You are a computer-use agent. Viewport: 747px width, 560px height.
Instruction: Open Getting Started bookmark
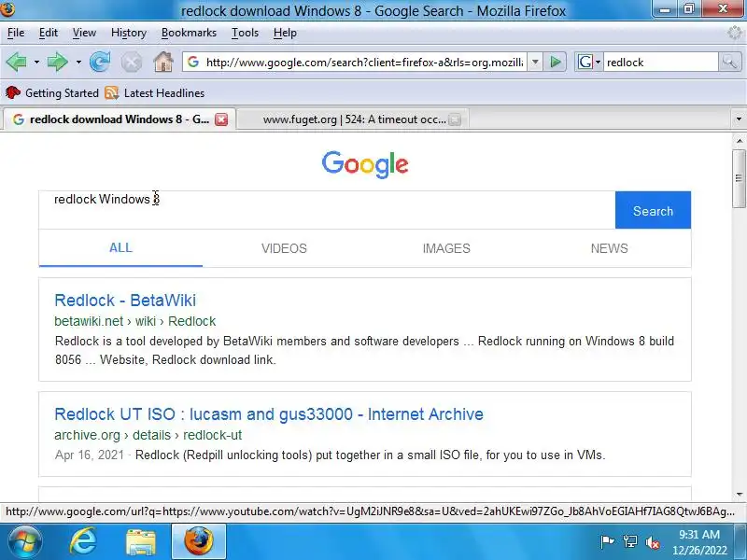tap(52, 92)
